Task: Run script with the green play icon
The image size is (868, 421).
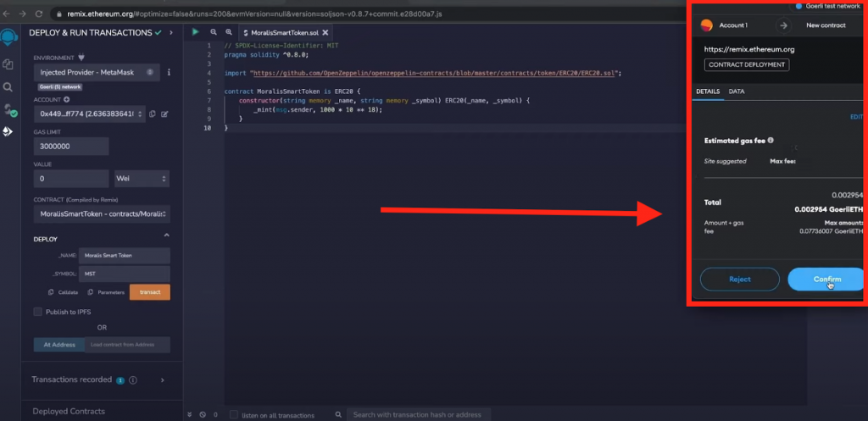Action: click(x=196, y=33)
